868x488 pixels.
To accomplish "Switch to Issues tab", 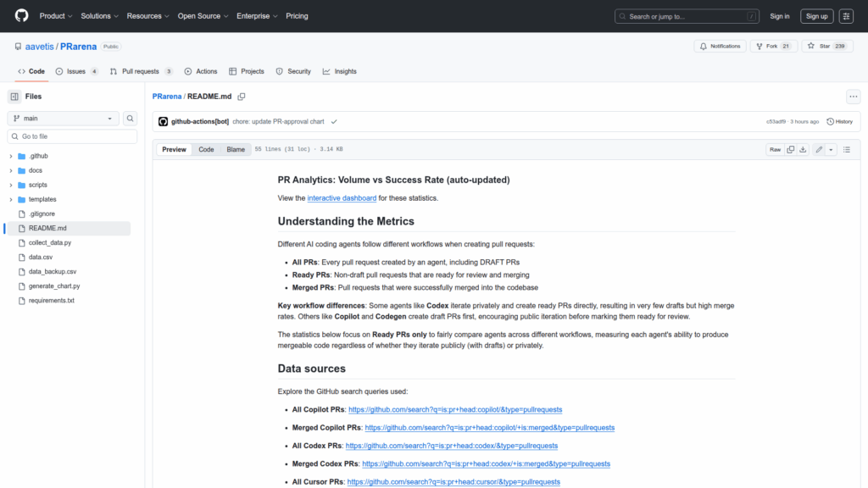I will (x=77, y=71).
